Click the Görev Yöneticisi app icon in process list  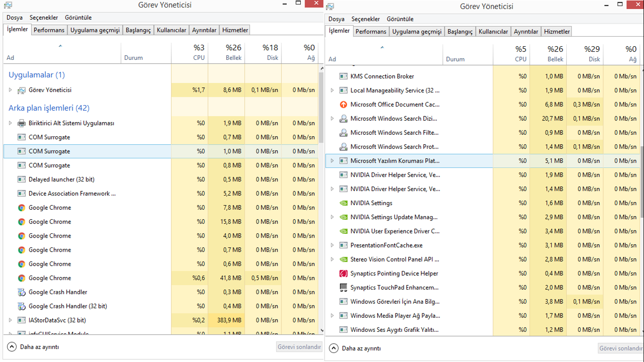click(x=21, y=90)
